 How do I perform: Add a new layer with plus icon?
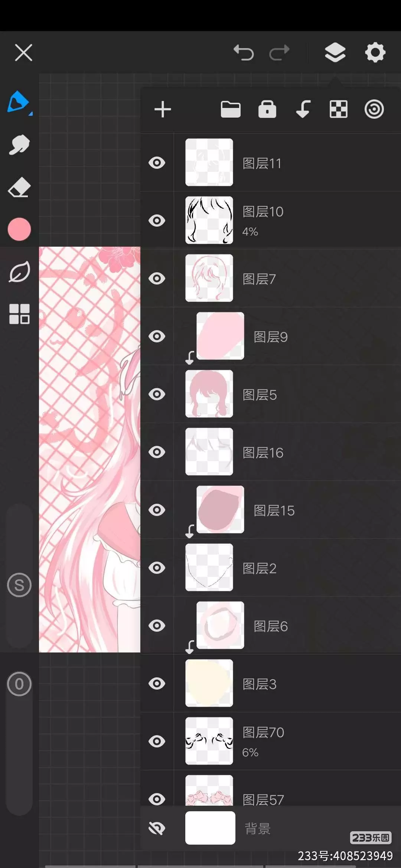[x=163, y=109]
